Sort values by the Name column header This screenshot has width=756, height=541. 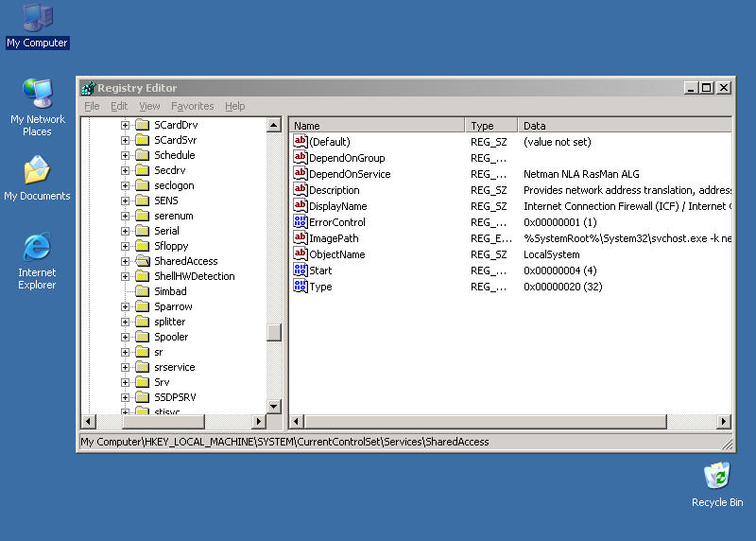click(377, 126)
